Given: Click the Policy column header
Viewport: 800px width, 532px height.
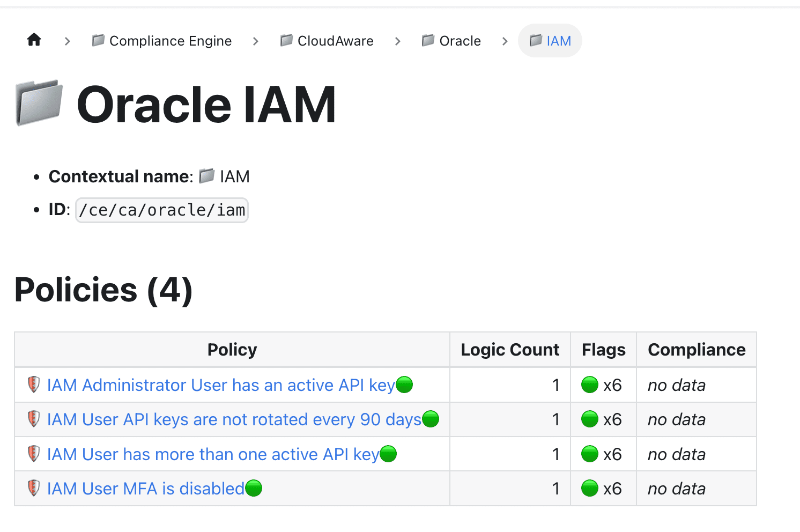Looking at the screenshot, I should pos(232,350).
